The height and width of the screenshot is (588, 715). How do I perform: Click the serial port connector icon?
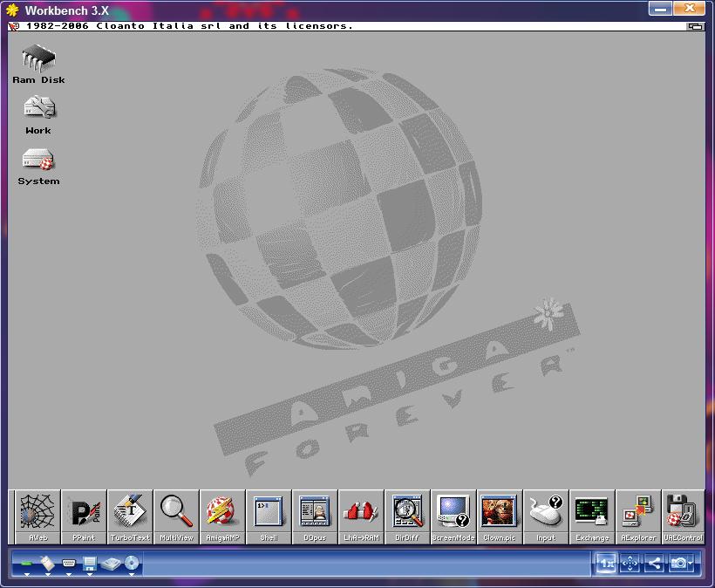[x=69, y=564]
